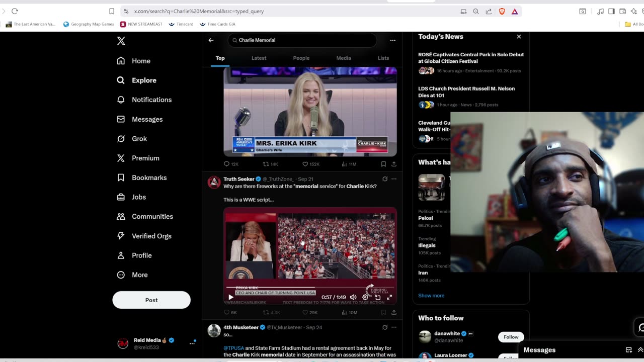Viewport: 644px width, 362px height.
Task: Open the @TPUSA mention link
Action: point(233,348)
